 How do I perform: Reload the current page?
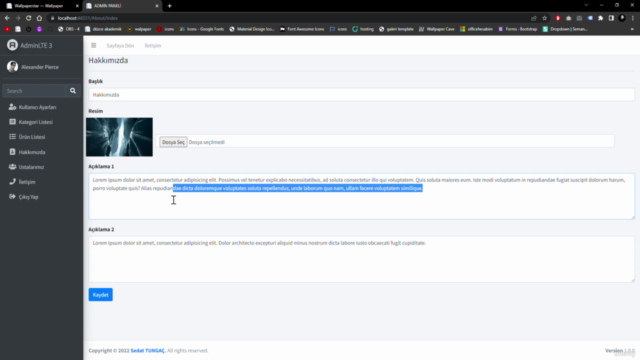pyautogui.click(x=29, y=18)
